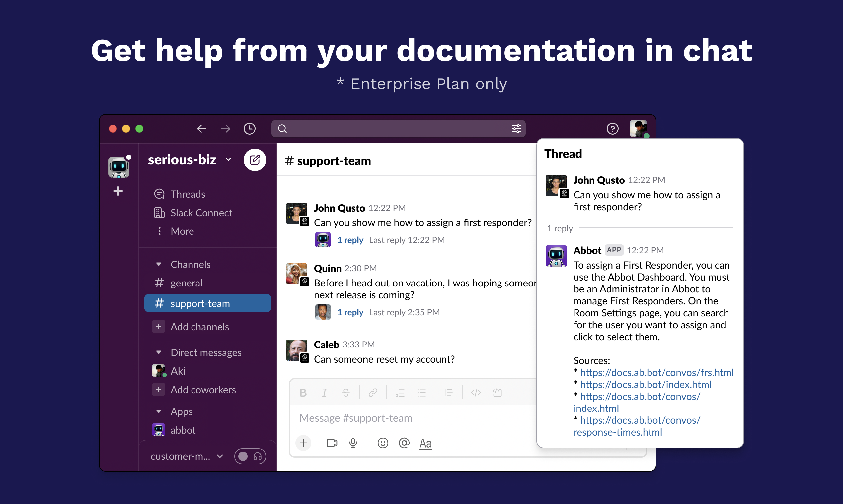
Task: Open the general channel
Action: click(178, 283)
